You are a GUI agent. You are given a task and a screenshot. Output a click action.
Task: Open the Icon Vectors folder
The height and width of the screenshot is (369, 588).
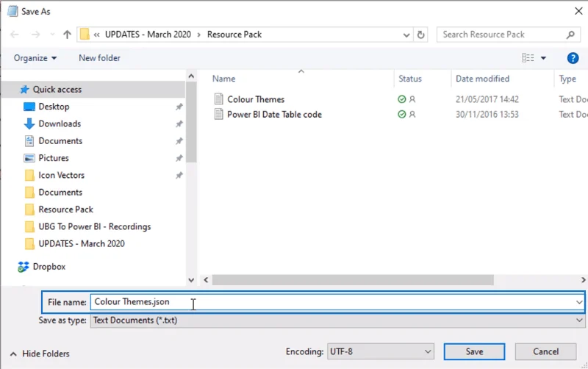point(62,175)
